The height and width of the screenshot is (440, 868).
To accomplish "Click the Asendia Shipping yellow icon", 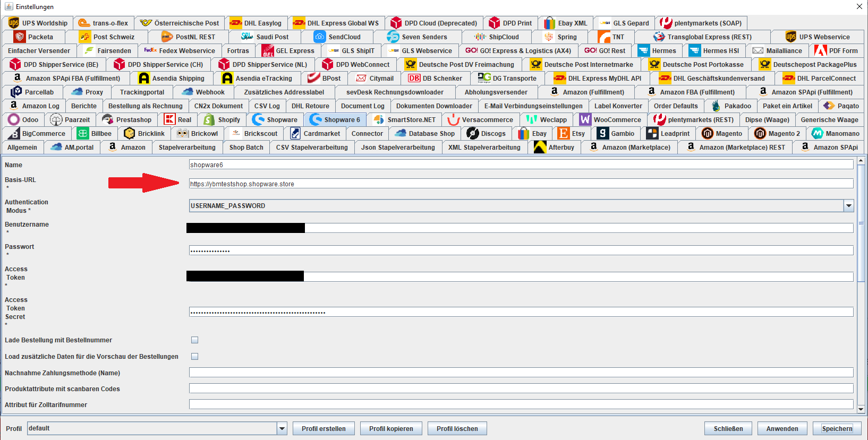I will click(x=144, y=78).
